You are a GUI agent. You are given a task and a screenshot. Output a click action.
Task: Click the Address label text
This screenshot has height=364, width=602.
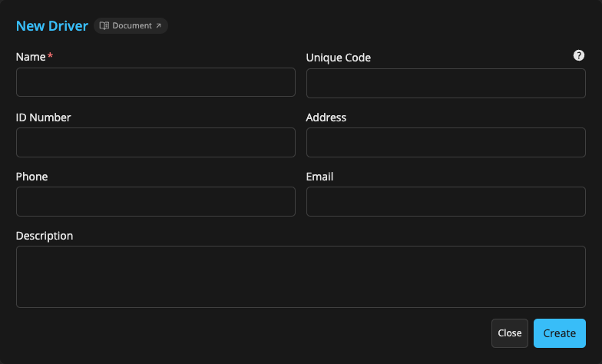click(x=326, y=117)
